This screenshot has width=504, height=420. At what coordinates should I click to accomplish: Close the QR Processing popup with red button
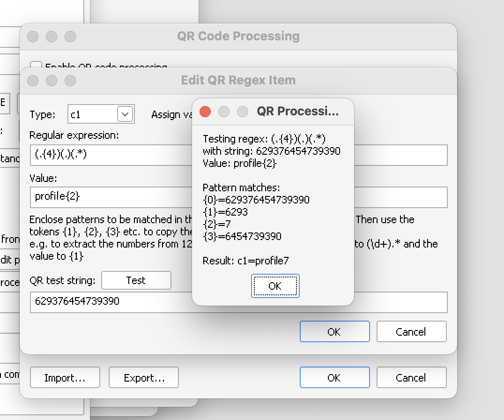[x=205, y=112]
